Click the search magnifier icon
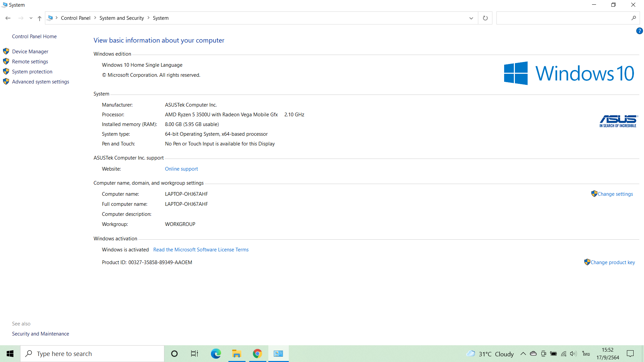Screen dimensions: 644x362 click(x=634, y=18)
